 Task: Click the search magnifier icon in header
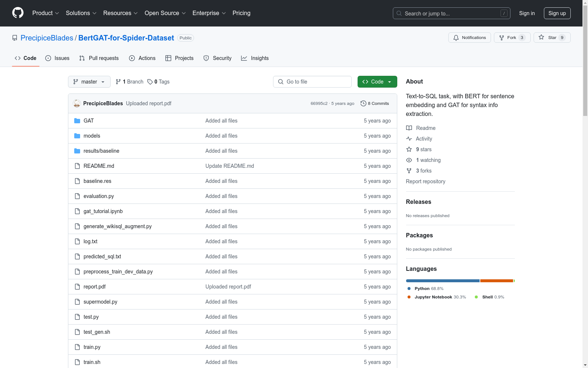(x=399, y=13)
